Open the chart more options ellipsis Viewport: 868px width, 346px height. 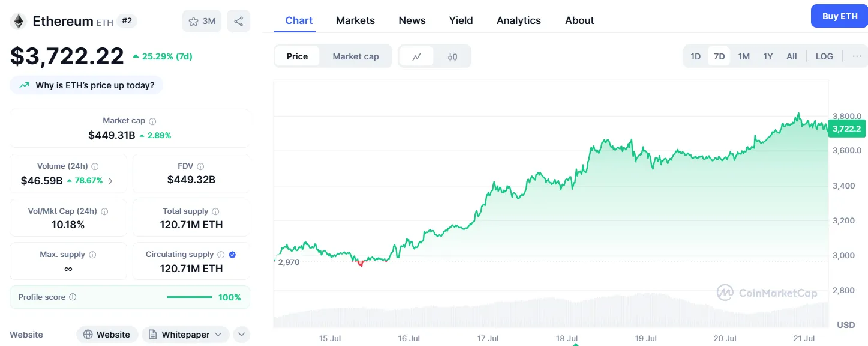coord(857,56)
